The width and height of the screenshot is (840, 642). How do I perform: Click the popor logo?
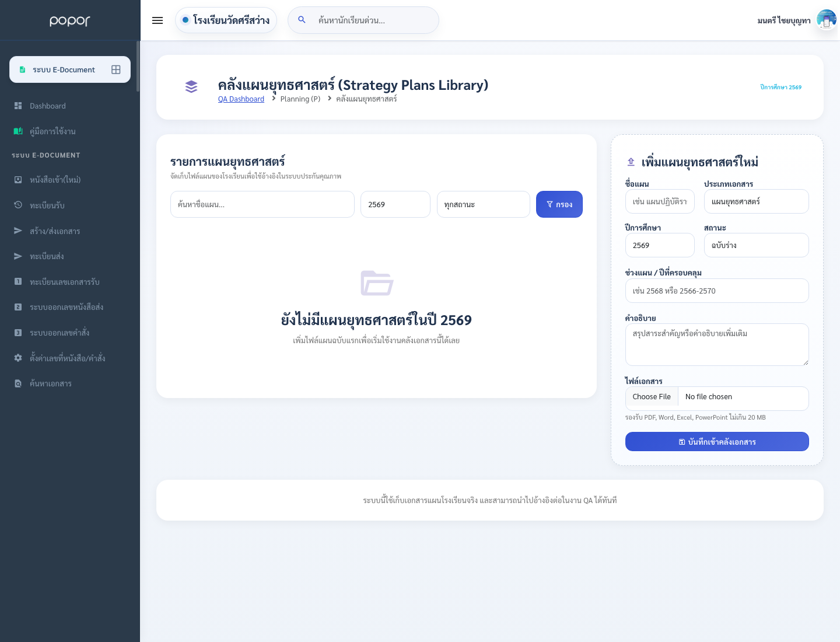pos(70,21)
